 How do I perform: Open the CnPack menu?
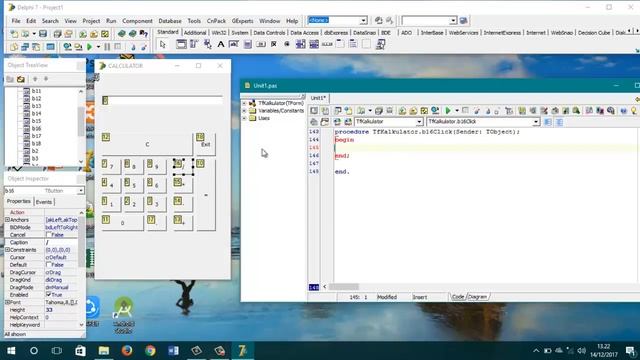pyautogui.click(x=216, y=21)
